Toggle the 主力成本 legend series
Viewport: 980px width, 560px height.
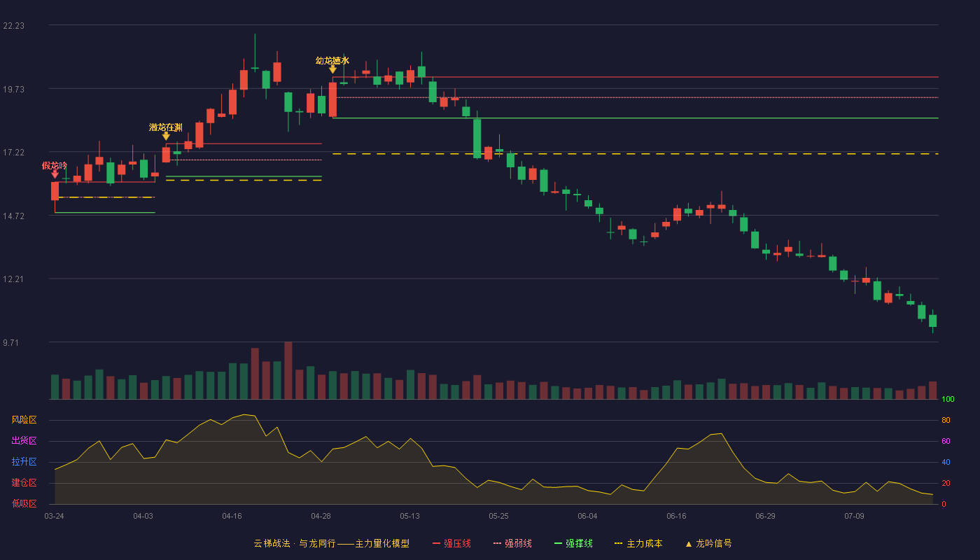[638, 543]
